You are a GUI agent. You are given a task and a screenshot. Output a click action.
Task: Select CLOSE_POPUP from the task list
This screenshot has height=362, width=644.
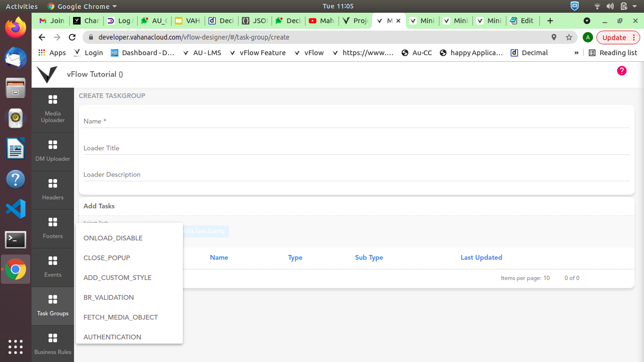coord(129,258)
